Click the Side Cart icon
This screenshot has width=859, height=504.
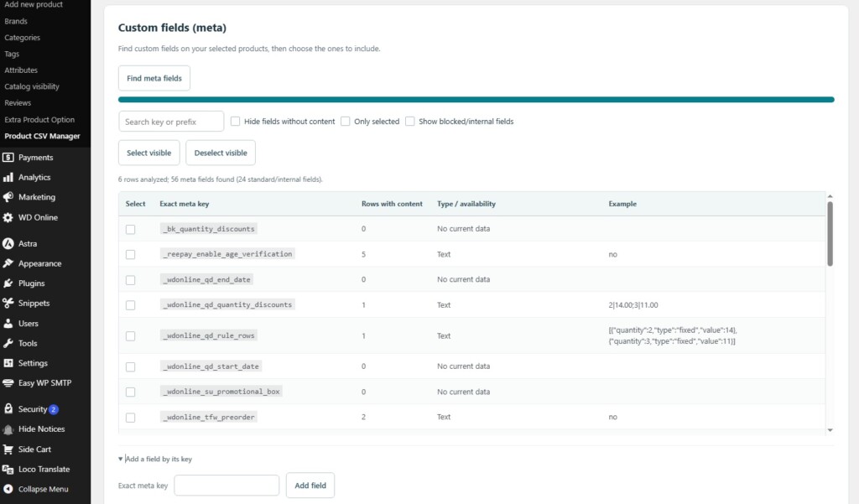pos(8,449)
